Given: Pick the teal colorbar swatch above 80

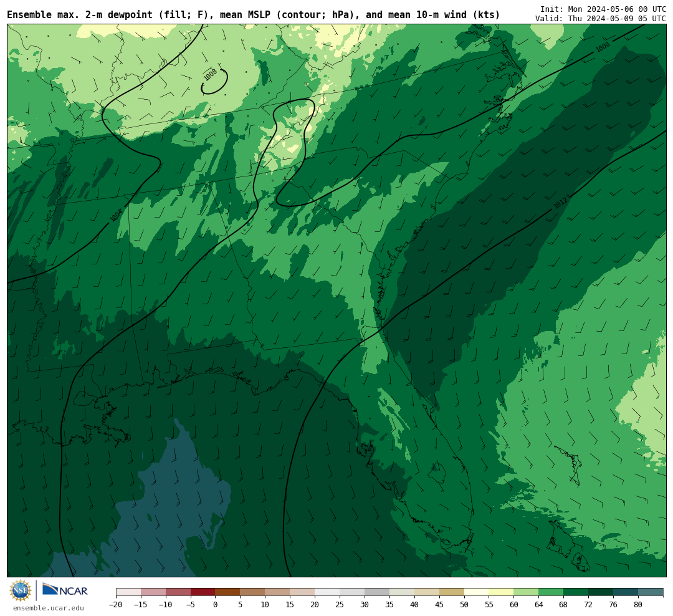Looking at the screenshot, I should (x=651, y=592).
